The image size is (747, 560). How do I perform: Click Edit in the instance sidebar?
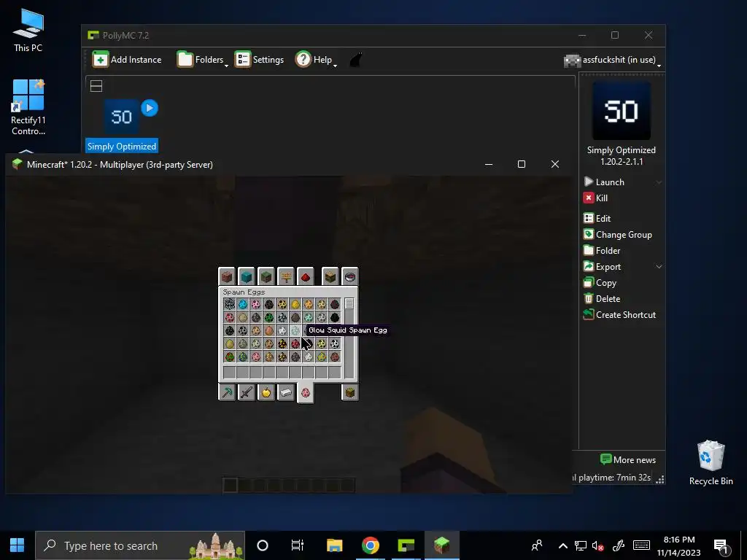tap(597, 219)
